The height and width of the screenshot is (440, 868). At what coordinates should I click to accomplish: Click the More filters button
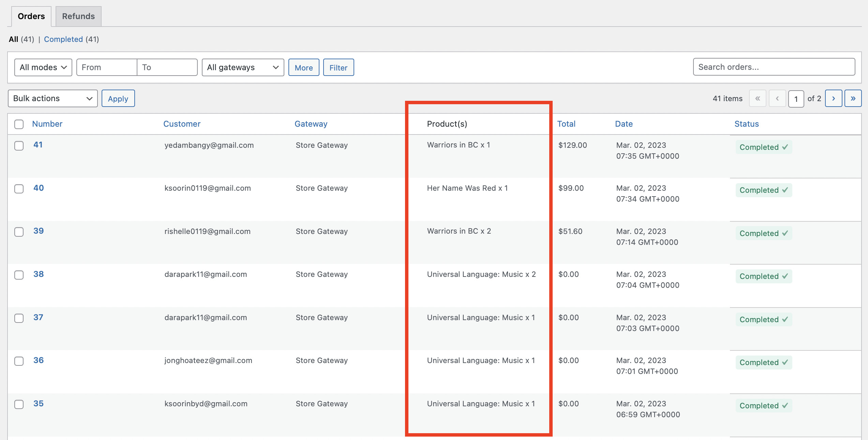(304, 67)
